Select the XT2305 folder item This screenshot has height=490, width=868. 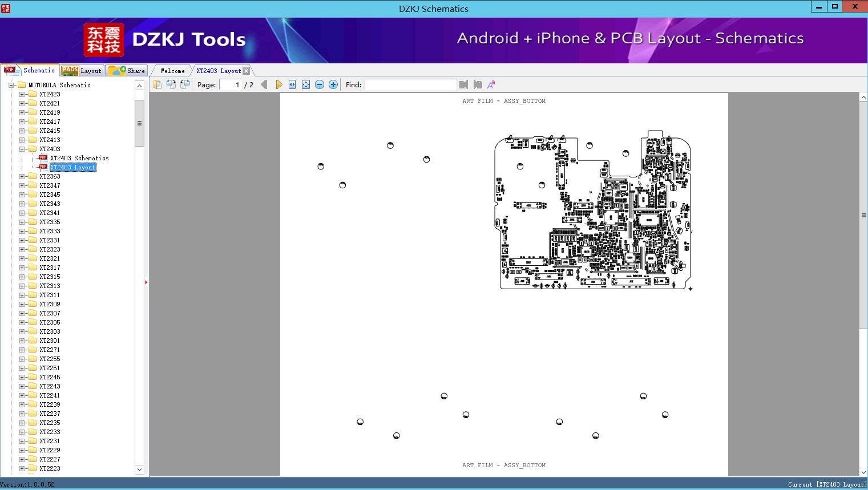pos(50,322)
